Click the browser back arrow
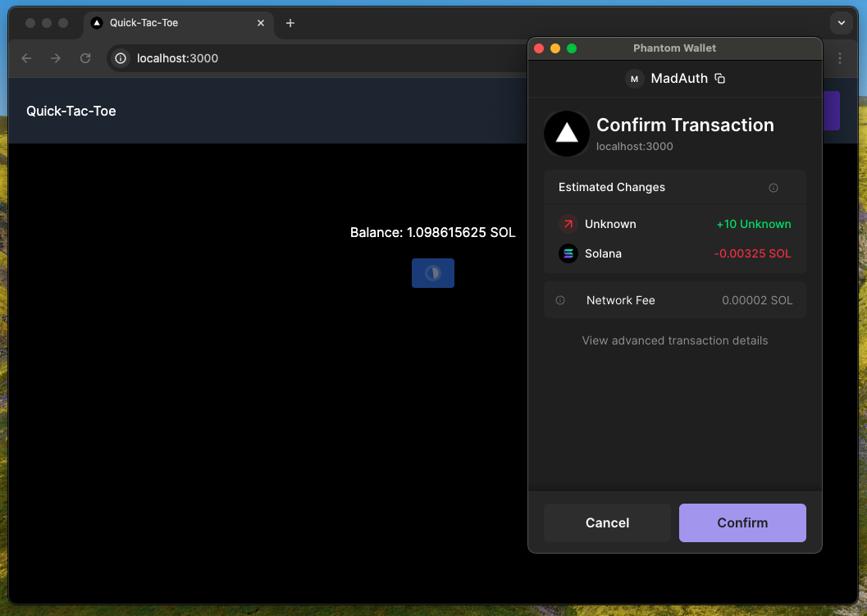This screenshot has height=616, width=867. click(26, 58)
